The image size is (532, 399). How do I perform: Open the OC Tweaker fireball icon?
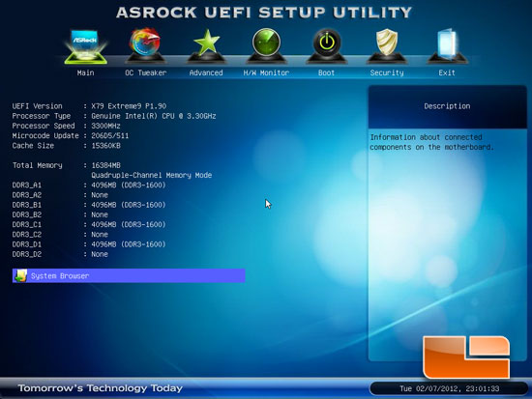pyautogui.click(x=145, y=45)
